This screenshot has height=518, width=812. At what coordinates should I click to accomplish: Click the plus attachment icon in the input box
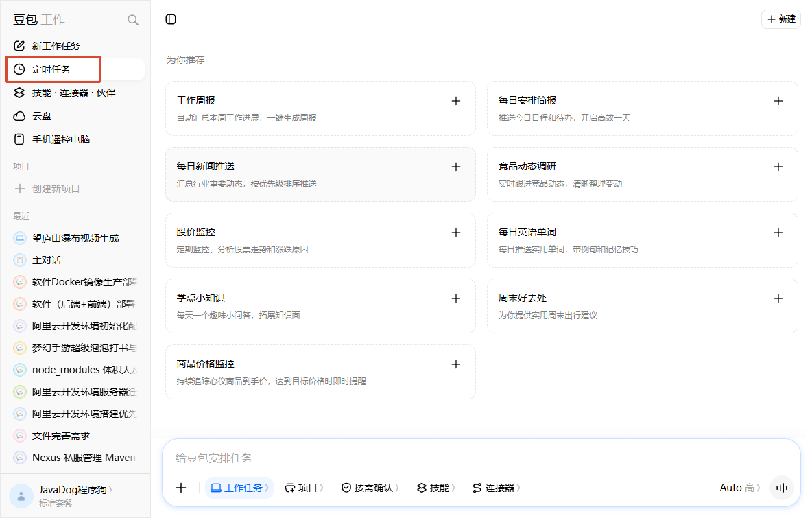pos(181,487)
